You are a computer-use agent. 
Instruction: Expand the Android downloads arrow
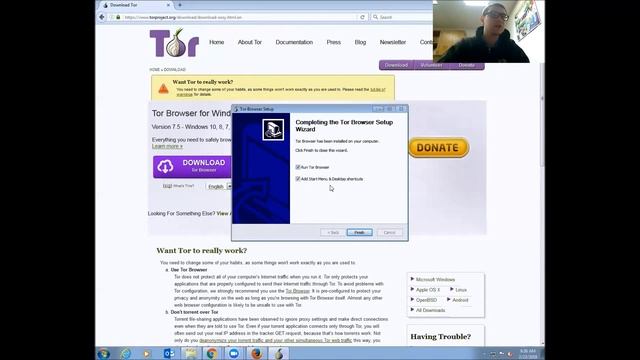point(449,300)
